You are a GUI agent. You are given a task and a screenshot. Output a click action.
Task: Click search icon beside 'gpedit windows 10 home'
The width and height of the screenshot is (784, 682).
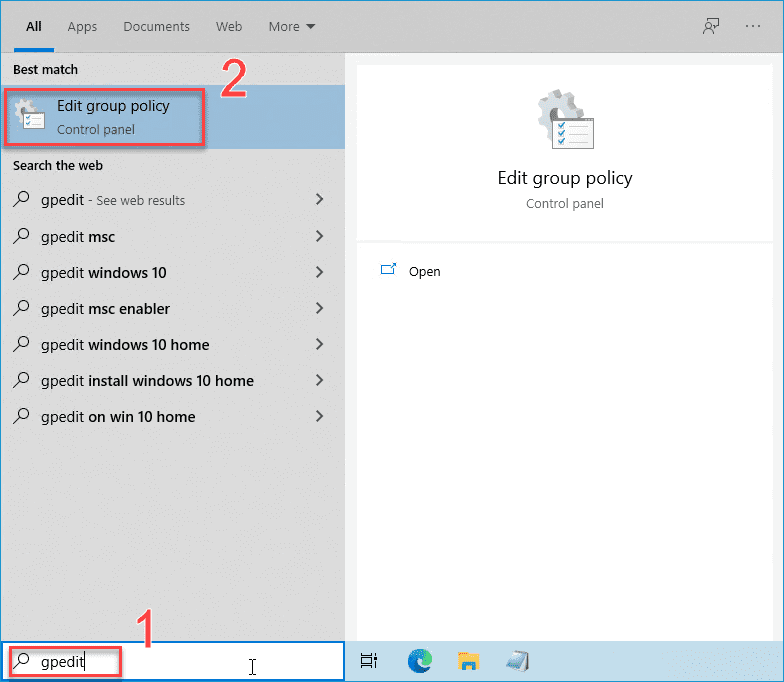(x=22, y=344)
